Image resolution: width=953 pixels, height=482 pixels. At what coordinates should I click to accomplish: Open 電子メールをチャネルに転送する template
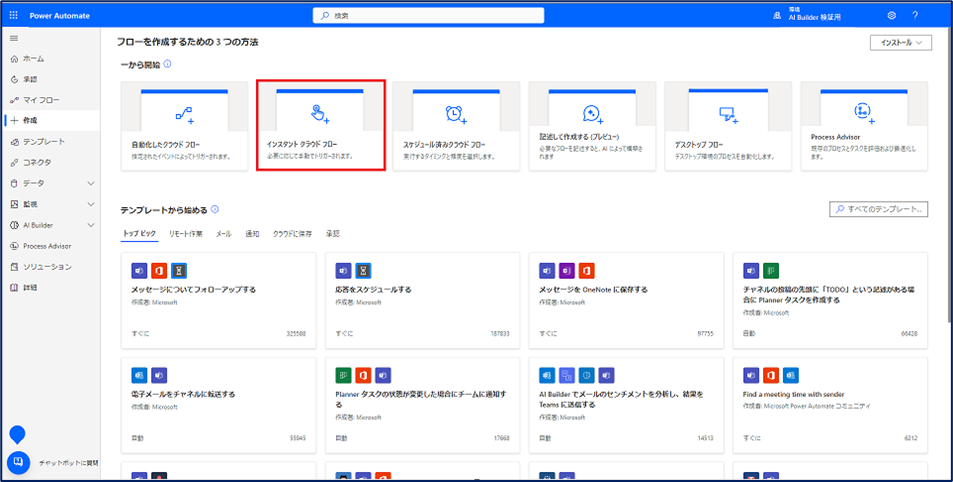click(219, 405)
